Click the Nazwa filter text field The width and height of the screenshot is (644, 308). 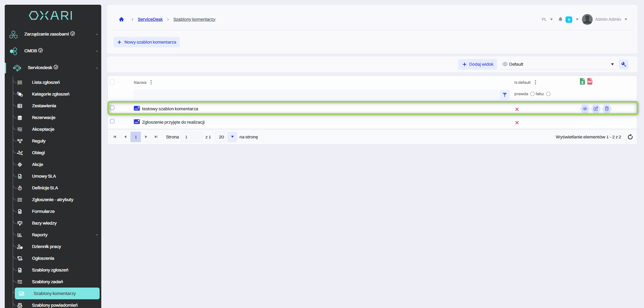(x=316, y=95)
